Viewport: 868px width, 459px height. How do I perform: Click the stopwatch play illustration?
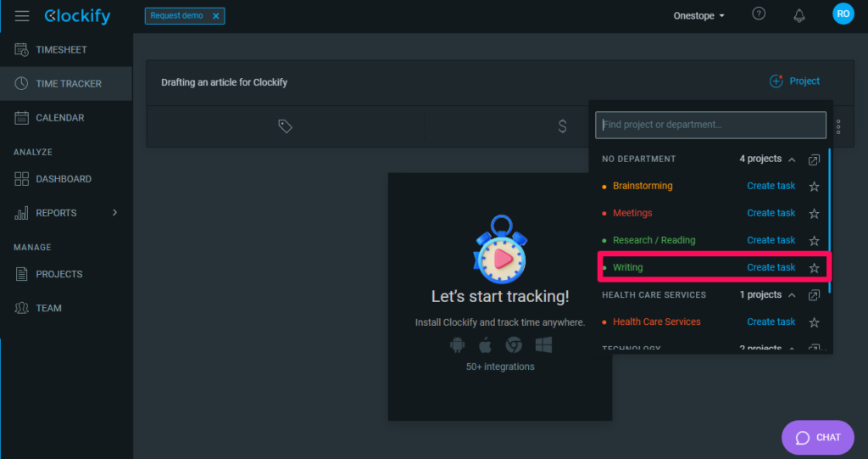tap(501, 249)
